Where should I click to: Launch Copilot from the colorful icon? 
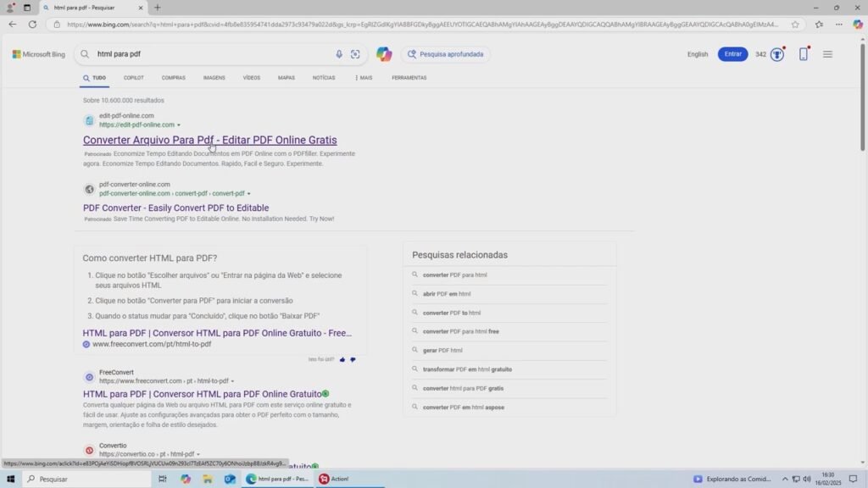tap(384, 54)
